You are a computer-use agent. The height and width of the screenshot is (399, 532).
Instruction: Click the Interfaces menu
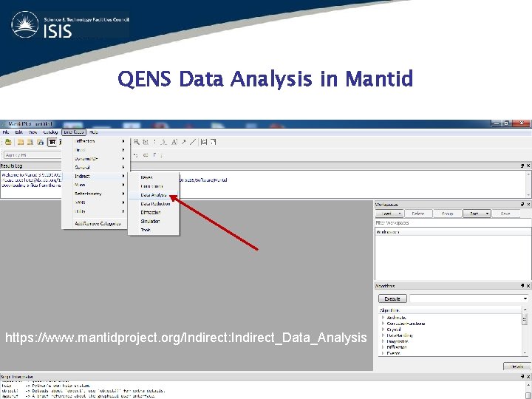pyautogui.click(x=74, y=132)
